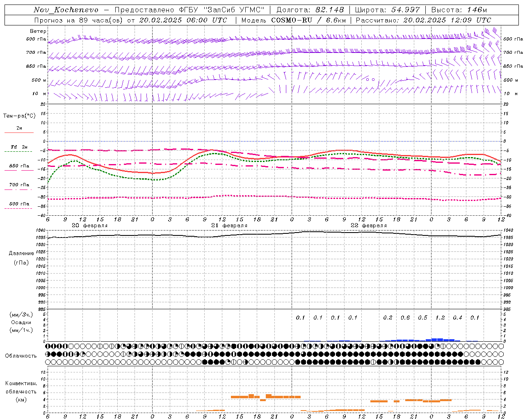The width and height of the screenshot is (525, 420).
Task: Click the 21 февраля date label
Action: coord(229,226)
